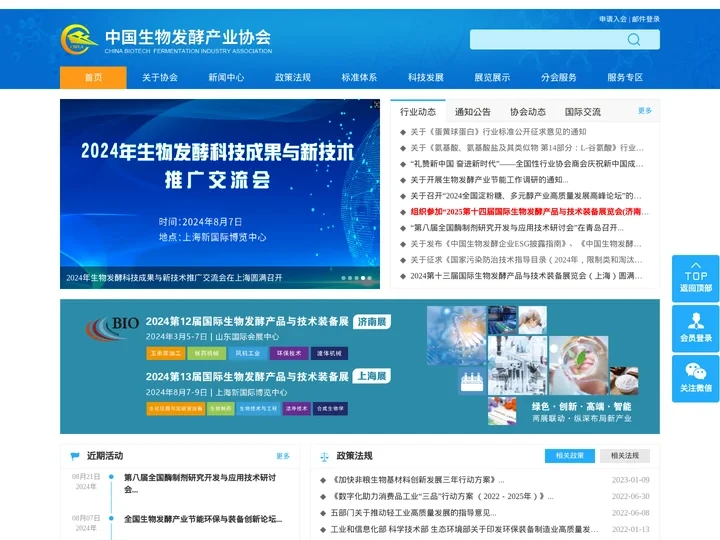Open the 节能工作调研 notice
720x540 pixels.
pyautogui.click(x=489, y=180)
